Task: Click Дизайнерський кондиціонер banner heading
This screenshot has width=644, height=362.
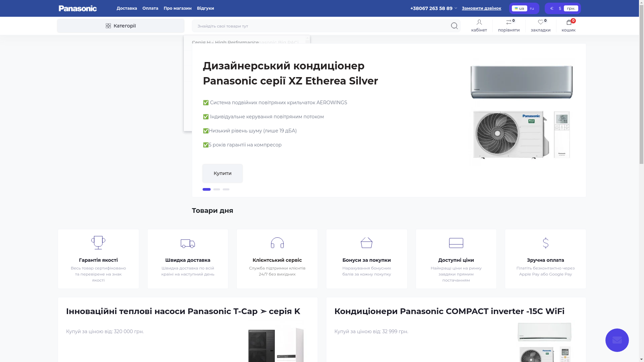Action: (x=290, y=73)
